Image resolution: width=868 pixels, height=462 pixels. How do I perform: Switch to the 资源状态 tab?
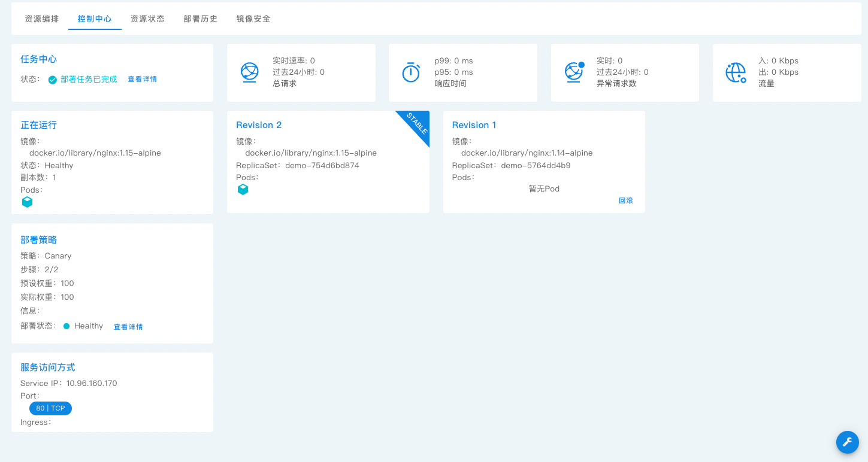point(147,19)
